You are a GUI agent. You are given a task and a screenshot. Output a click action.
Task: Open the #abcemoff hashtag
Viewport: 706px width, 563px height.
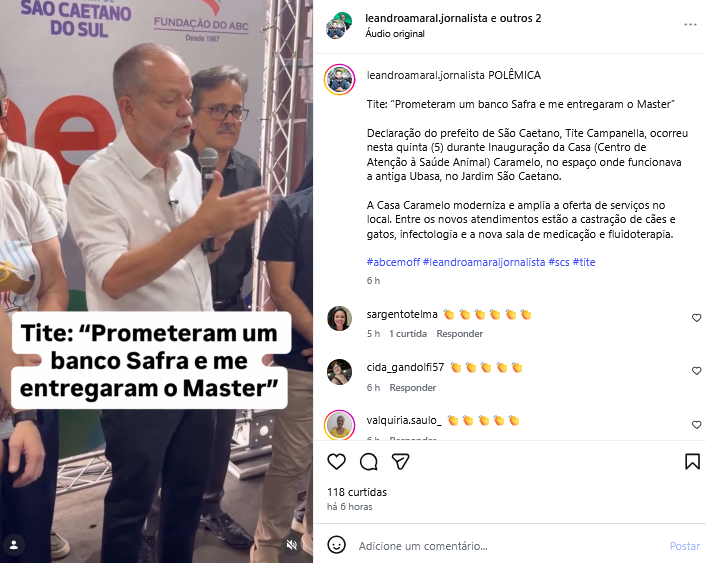(393, 262)
